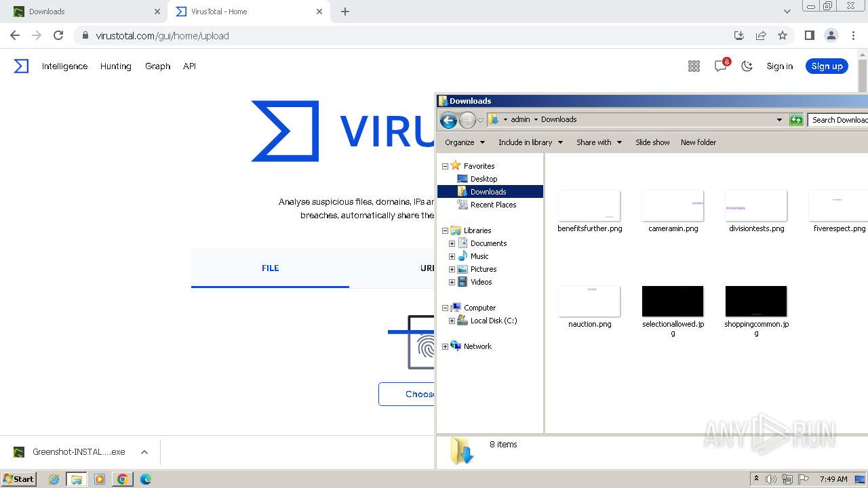Click New folder button
Viewport: 868px width, 488px height.
(698, 142)
